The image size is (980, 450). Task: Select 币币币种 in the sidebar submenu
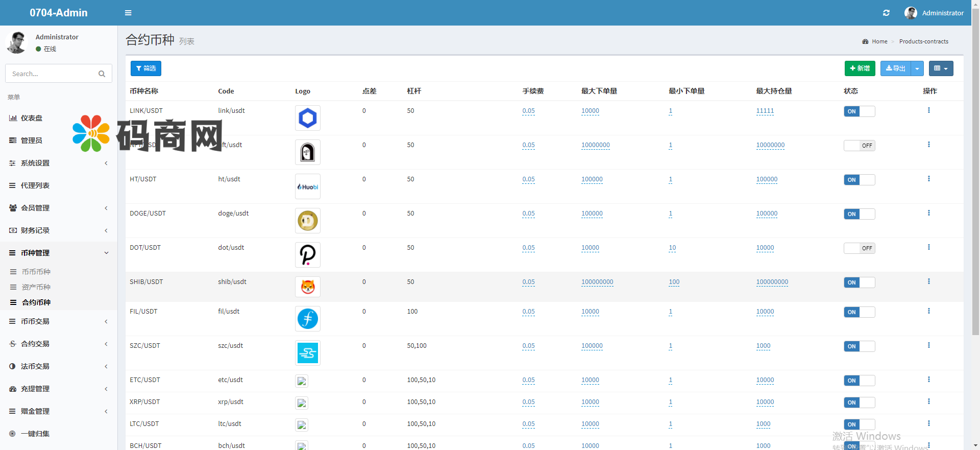[x=36, y=272]
